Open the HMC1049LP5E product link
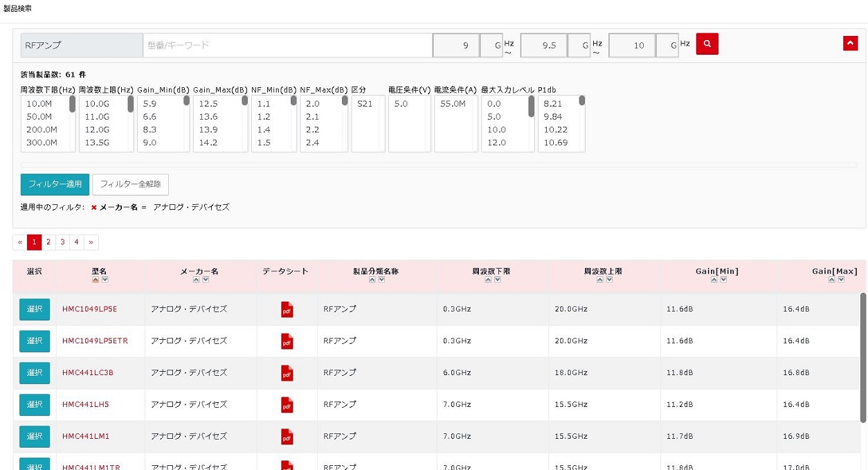The width and height of the screenshot is (868, 470). (89, 309)
